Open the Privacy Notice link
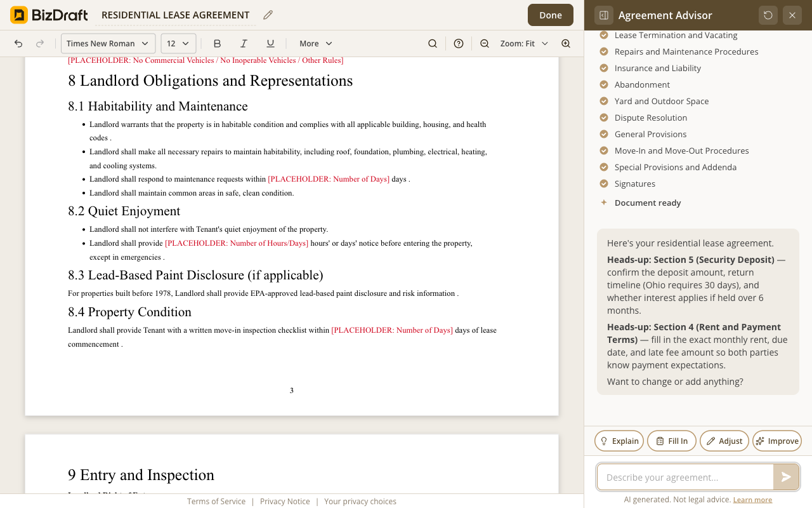The width and height of the screenshot is (812, 508). [x=285, y=502]
